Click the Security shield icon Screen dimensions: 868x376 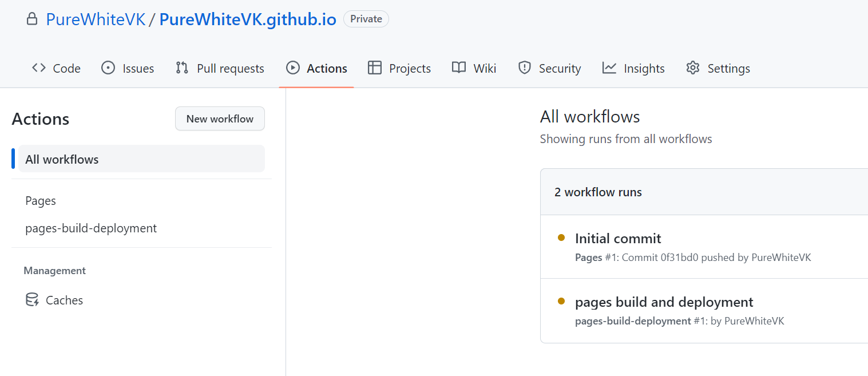click(524, 68)
